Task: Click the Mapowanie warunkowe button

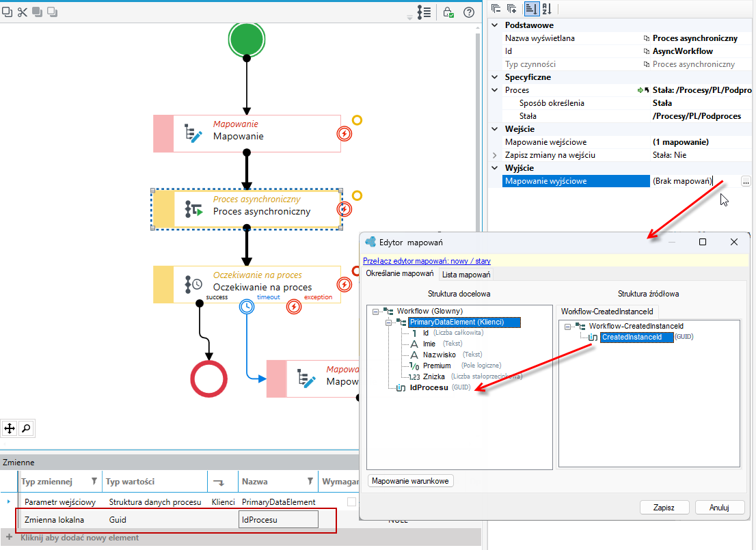Action: pos(410,481)
